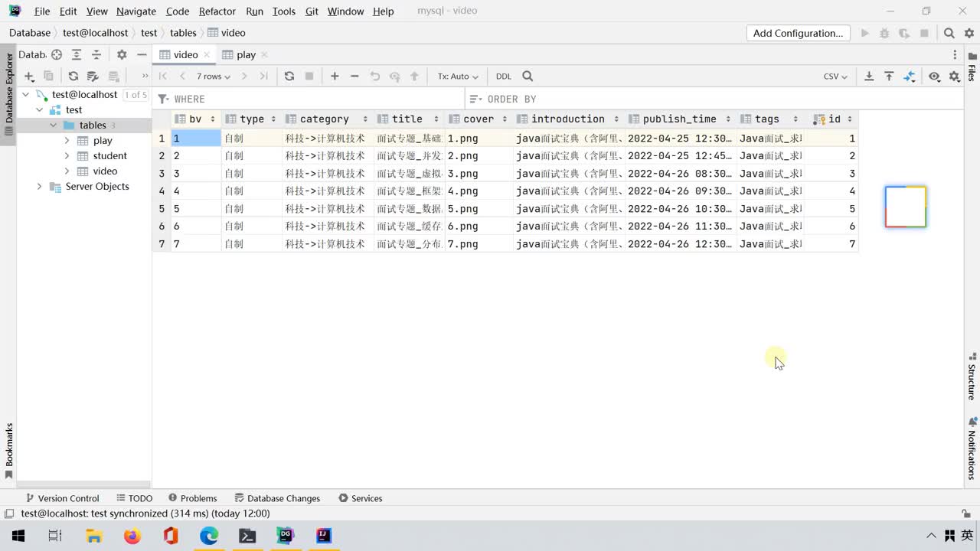Click the filter icon beside WHERE
980x551 pixels.
[163, 99]
